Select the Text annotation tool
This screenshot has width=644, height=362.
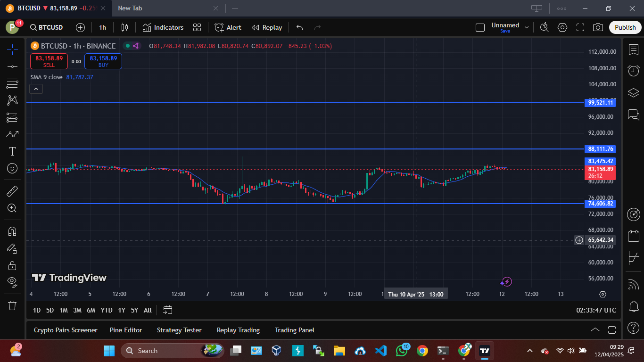[12, 151]
